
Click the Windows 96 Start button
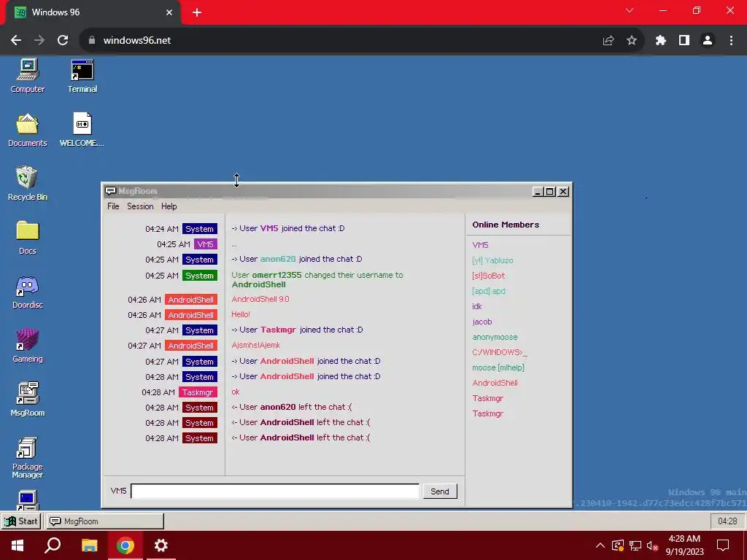(x=21, y=521)
